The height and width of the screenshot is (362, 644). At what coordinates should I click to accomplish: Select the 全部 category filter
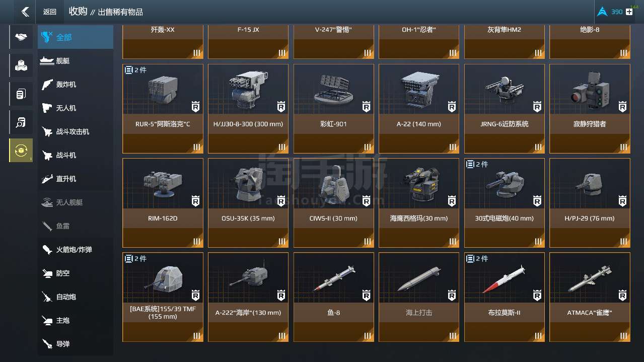click(76, 37)
